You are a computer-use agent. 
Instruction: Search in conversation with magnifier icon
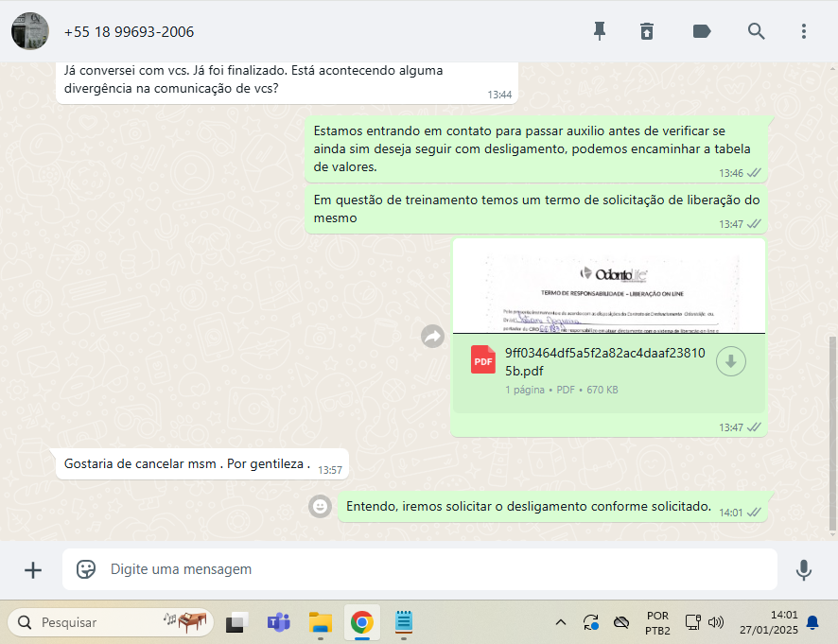(756, 31)
